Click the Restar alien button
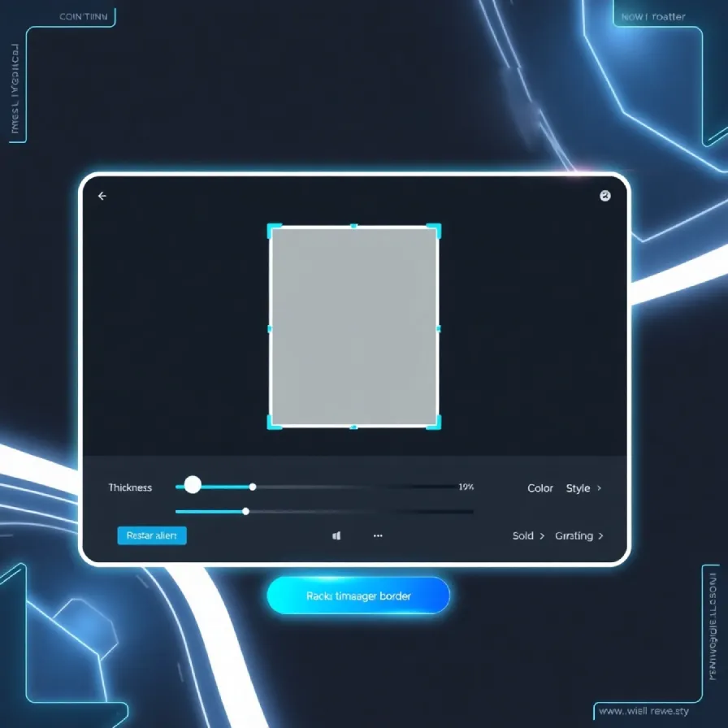728x728 pixels. (x=152, y=535)
